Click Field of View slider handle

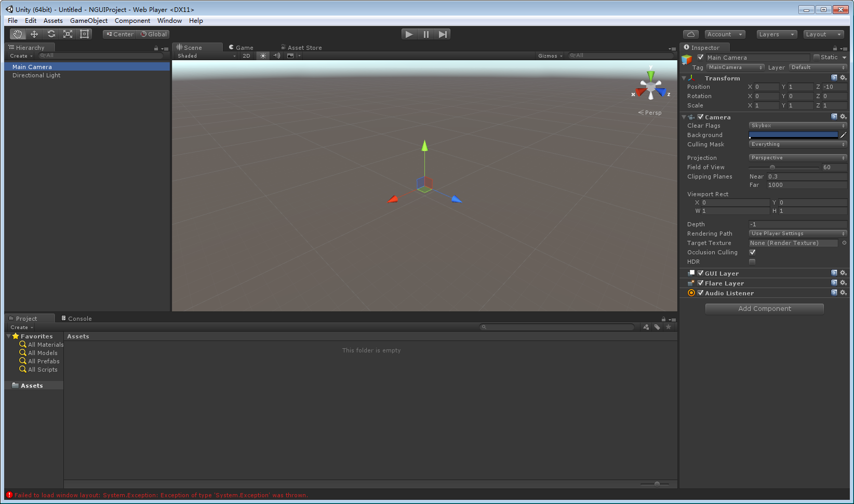pyautogui.click(x=772, y=167)
